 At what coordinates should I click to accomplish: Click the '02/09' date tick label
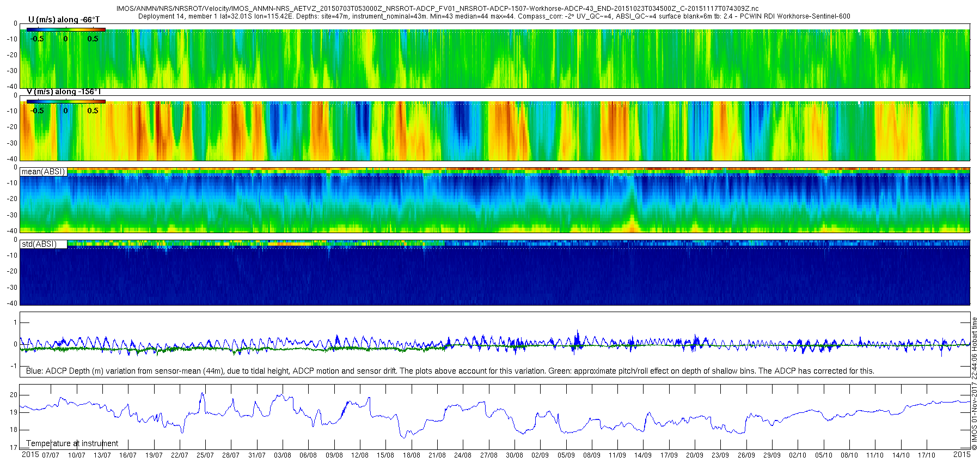coord(540,455)
